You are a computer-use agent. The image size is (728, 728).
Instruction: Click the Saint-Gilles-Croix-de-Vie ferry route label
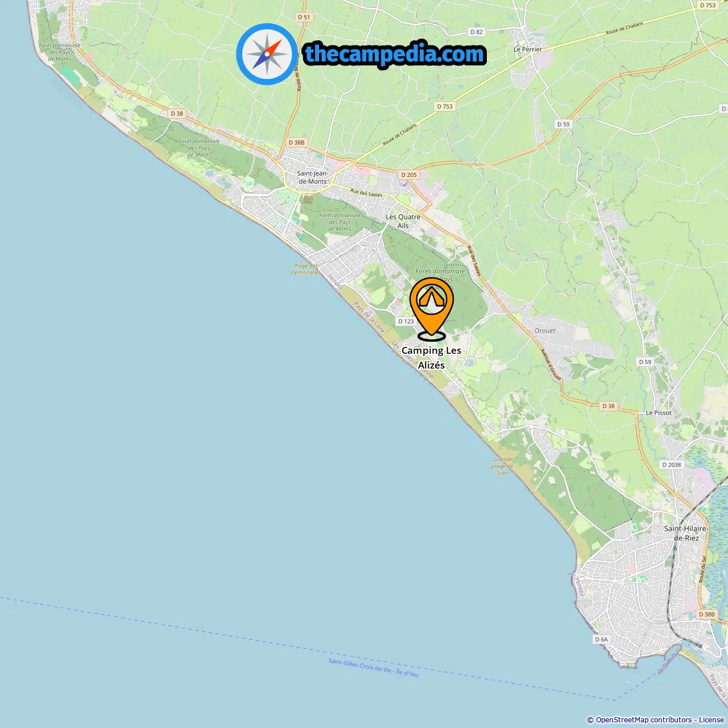tap(373, 667)
